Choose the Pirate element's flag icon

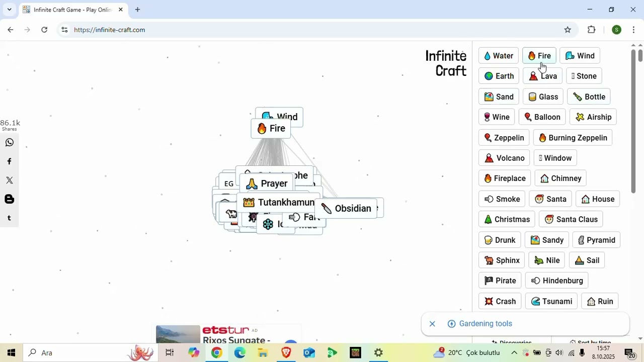tap(489, 281)
